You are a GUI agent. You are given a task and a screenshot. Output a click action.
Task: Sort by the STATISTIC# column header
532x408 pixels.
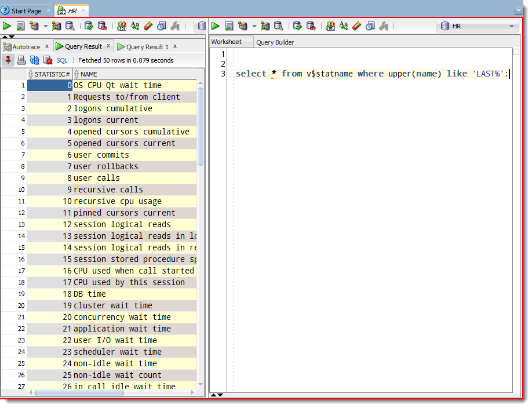click(50, 74)
